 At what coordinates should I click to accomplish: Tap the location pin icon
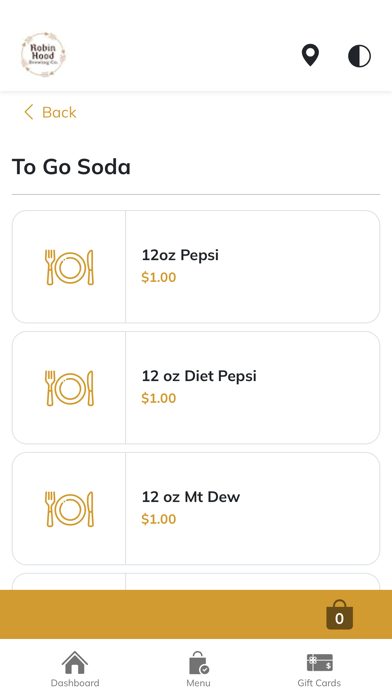point(310,55)
